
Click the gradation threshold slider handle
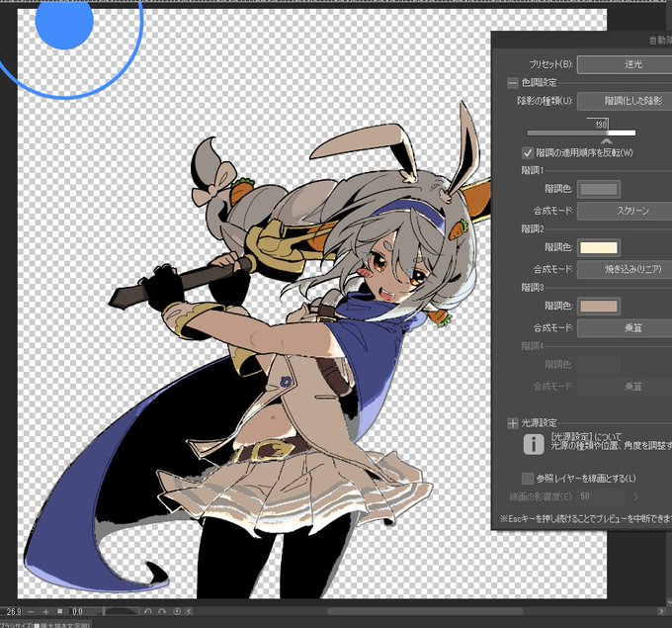pos(607,141)
